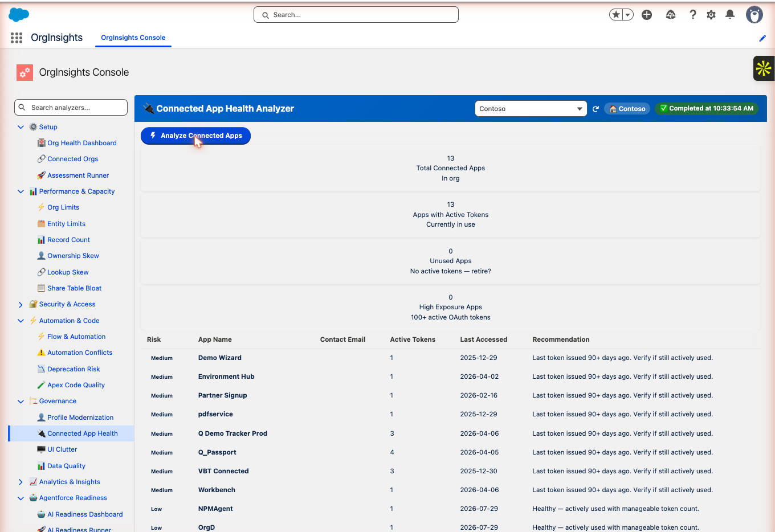Click the Contoso org badge

627,109
